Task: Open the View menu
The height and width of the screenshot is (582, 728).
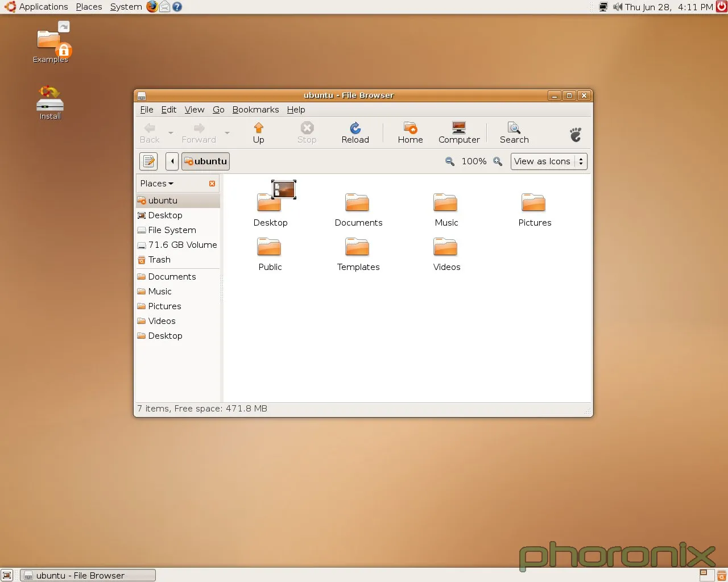Action: point(195,110)
